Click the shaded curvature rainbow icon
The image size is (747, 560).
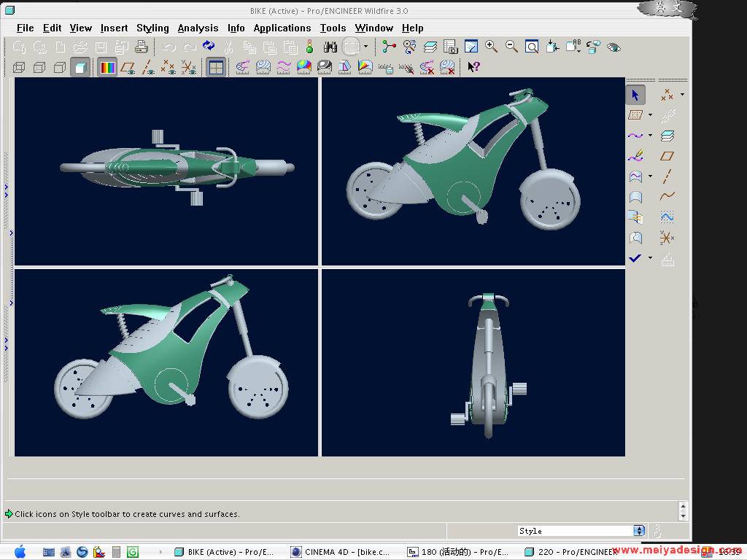coord(304,67)
